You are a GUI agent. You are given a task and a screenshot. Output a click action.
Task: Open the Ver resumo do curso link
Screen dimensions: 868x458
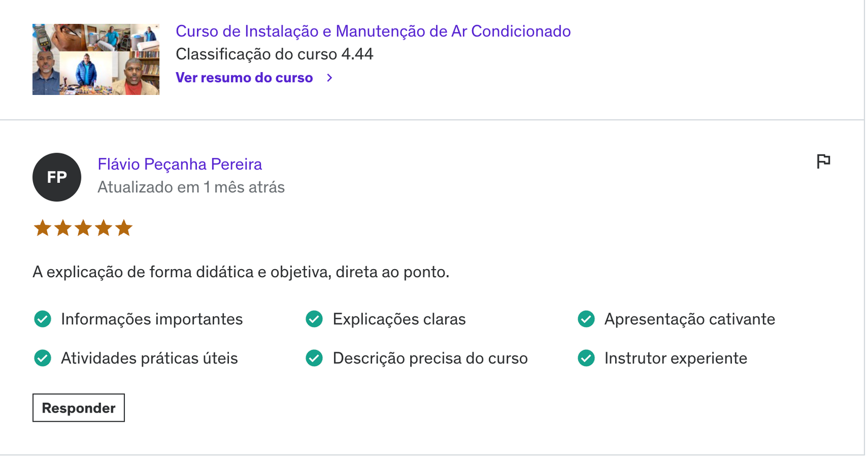(x=244, y=78)
